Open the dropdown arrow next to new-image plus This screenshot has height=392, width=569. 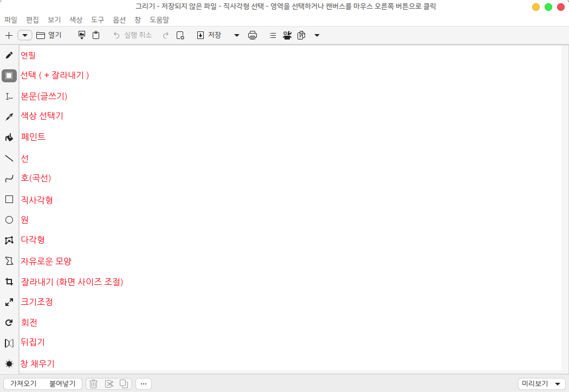[x=25, y=35]
